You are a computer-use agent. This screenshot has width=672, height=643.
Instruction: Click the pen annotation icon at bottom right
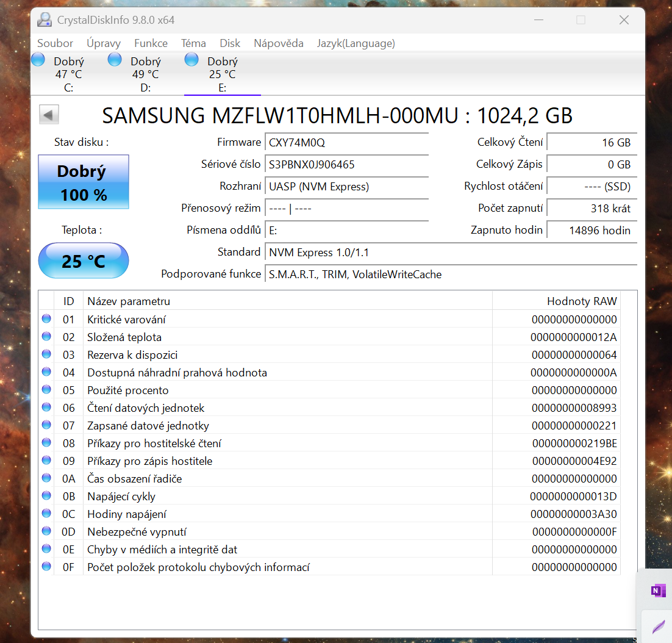pos(659,627)
